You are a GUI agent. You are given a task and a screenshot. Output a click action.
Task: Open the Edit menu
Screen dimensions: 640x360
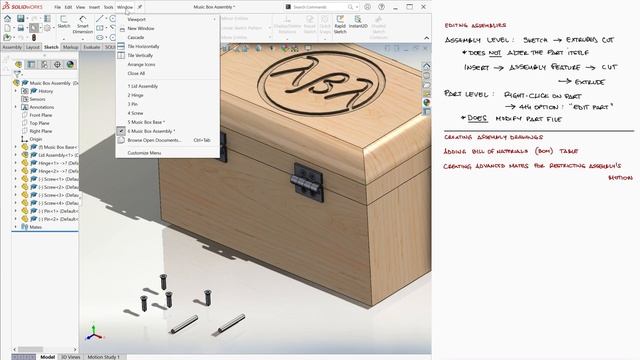(x=68, y=7)
